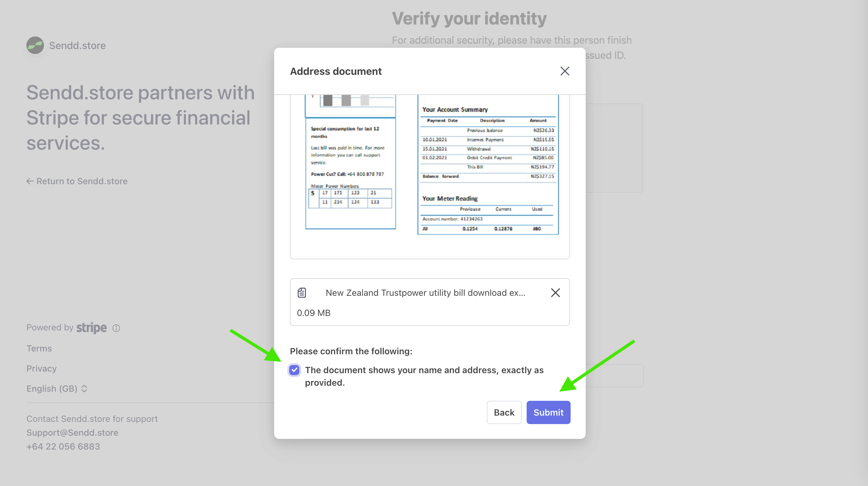Viewport: 868px width, 486px height.
Task: Click the back arrow before Return to Sendd.store
Action: 30,181
